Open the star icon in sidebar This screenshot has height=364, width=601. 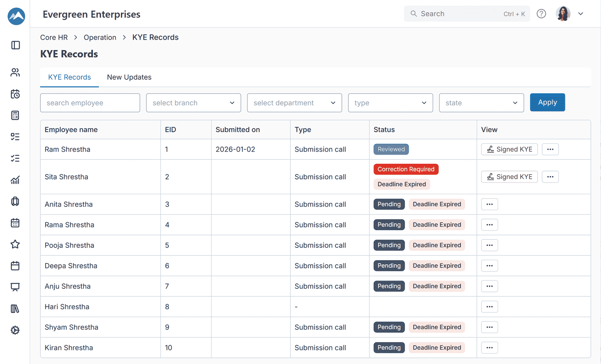[15, 244]
